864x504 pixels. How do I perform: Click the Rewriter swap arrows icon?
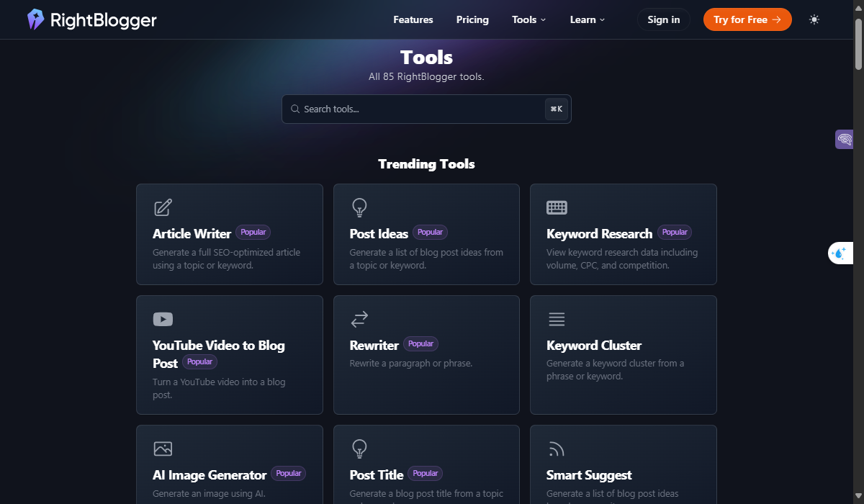click(359, 319)
